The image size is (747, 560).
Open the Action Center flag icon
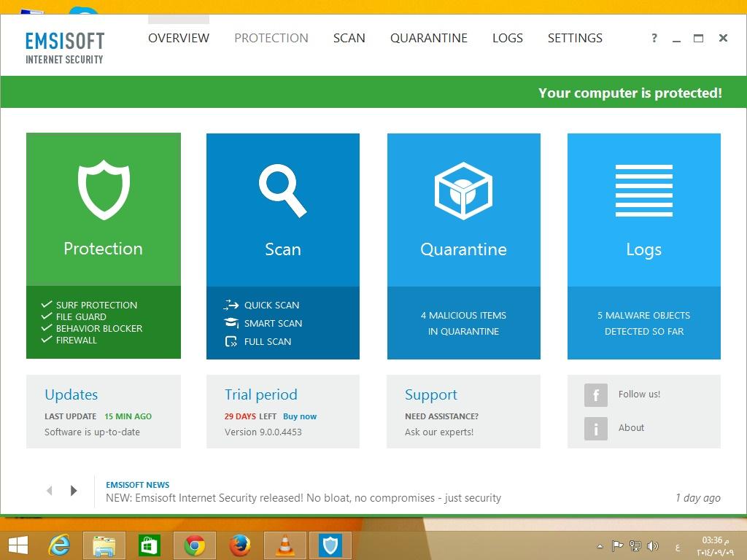tap(617, 545)
